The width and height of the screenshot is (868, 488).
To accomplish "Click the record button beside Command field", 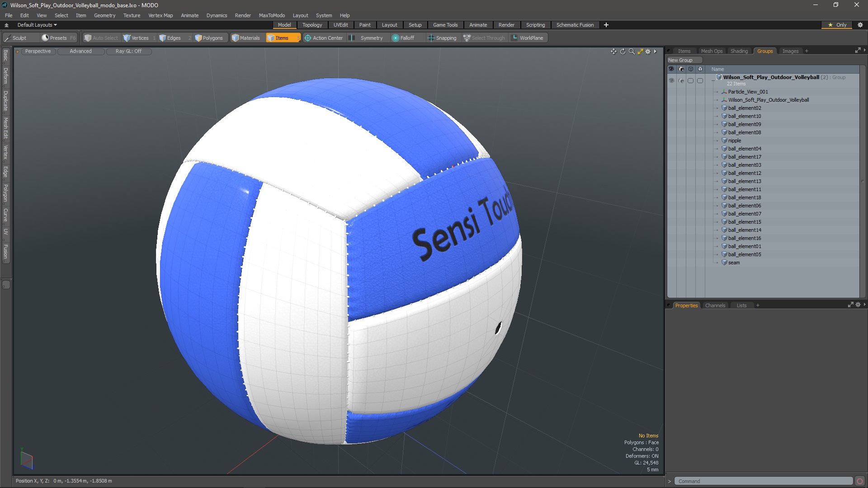I will tap(860, 481).
